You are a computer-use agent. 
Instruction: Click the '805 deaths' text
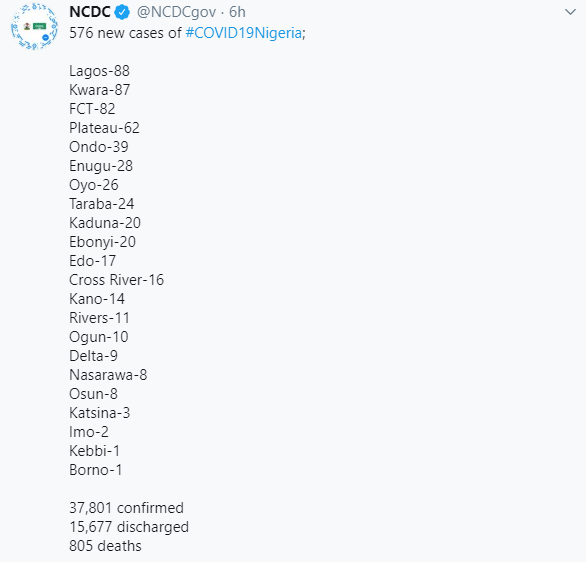(x=105, y=546)
